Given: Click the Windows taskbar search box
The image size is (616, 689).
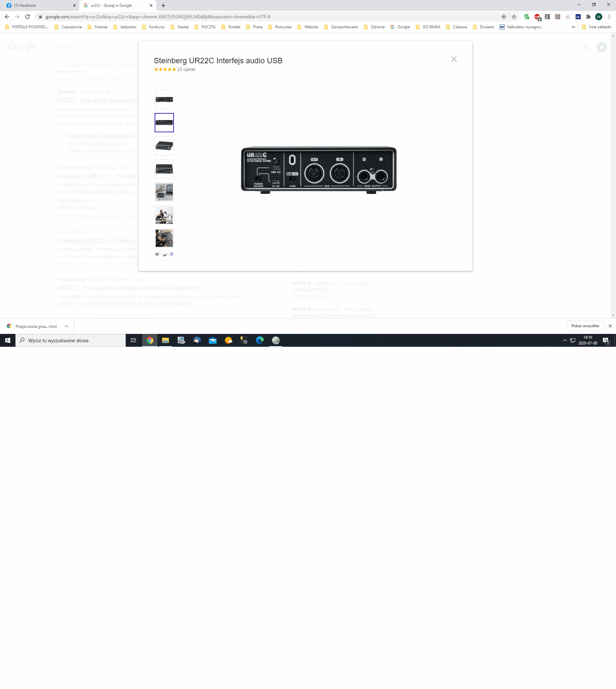Looking at the screenshot, I should 70,340.
